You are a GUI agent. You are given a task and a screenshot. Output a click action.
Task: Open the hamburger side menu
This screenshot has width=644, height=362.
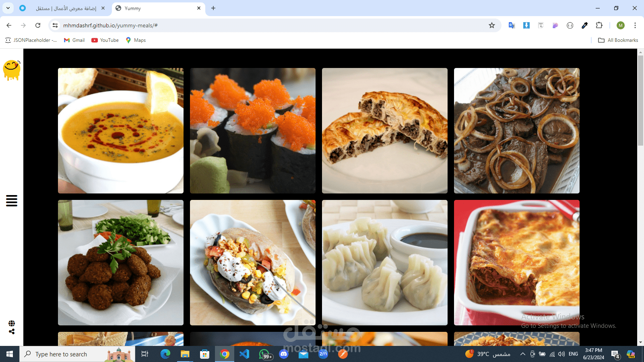click(12, 201)
